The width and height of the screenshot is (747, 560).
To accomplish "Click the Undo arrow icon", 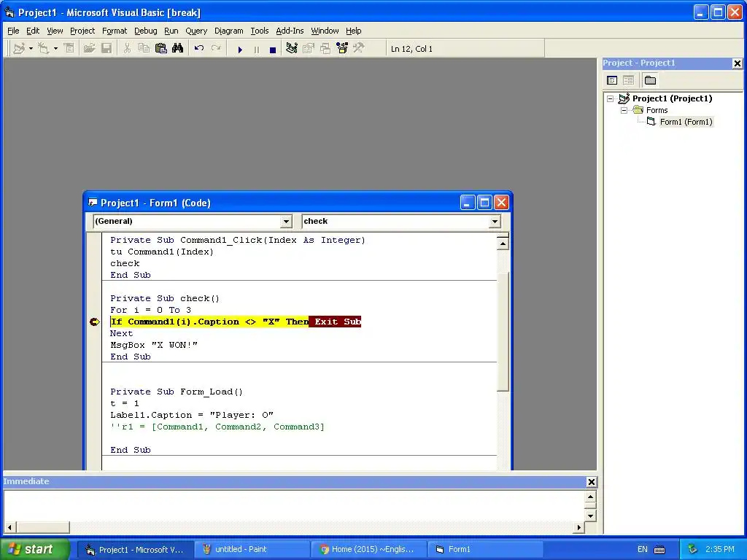I will [x=199, y=49].
